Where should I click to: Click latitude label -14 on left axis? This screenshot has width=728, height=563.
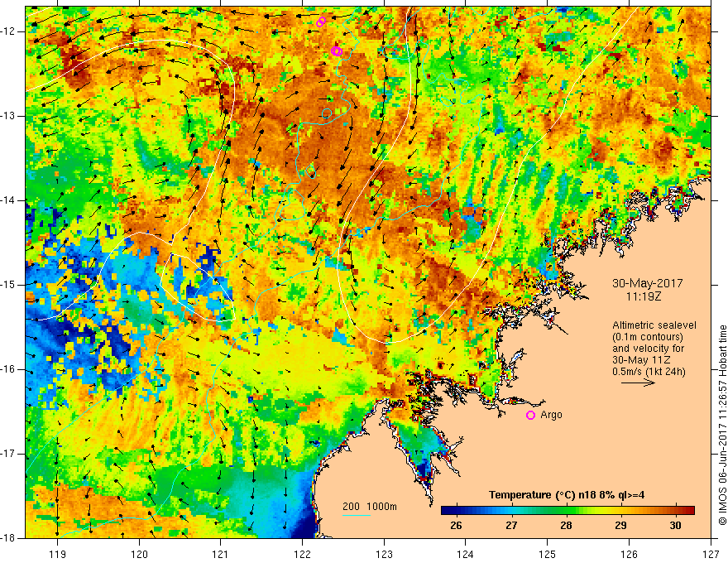8,200
